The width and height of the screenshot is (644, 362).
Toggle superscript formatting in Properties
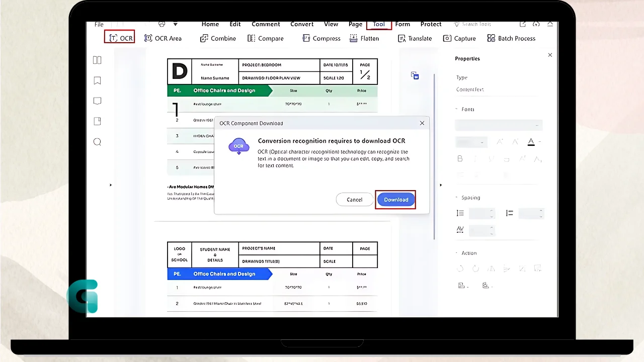tap(522, 159)
